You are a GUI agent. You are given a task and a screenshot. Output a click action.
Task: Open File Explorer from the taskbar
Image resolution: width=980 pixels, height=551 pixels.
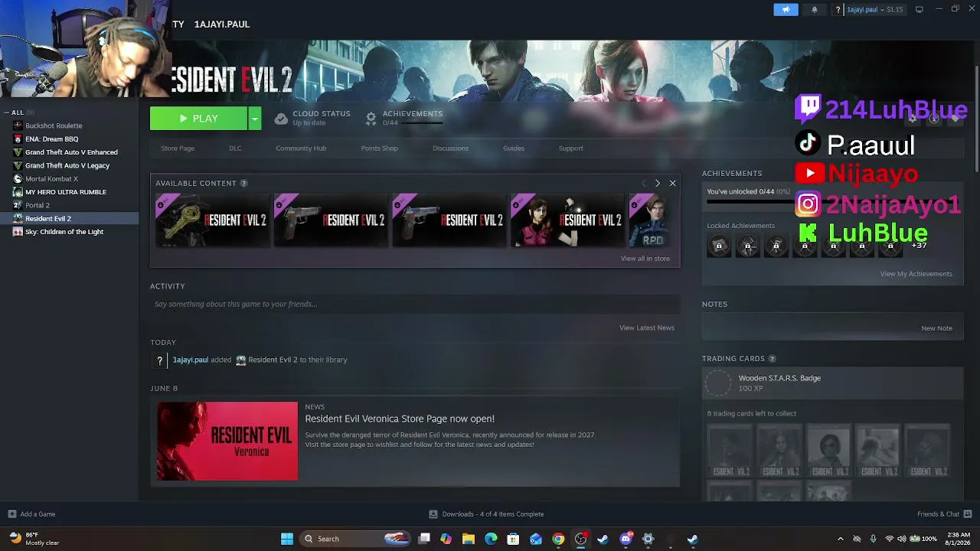(x=469, y=539)
